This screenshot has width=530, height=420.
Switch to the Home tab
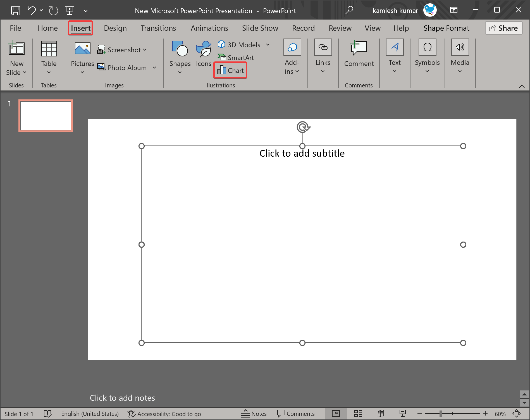[48, 28]
